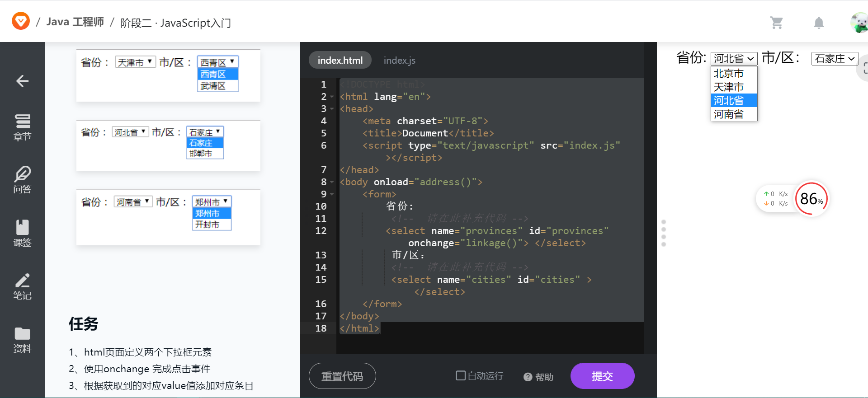The width and height of the screenshot is (868, 398).
Task: Open the Java 工程师 breadcrumb link
Action: tap(75, 22)
